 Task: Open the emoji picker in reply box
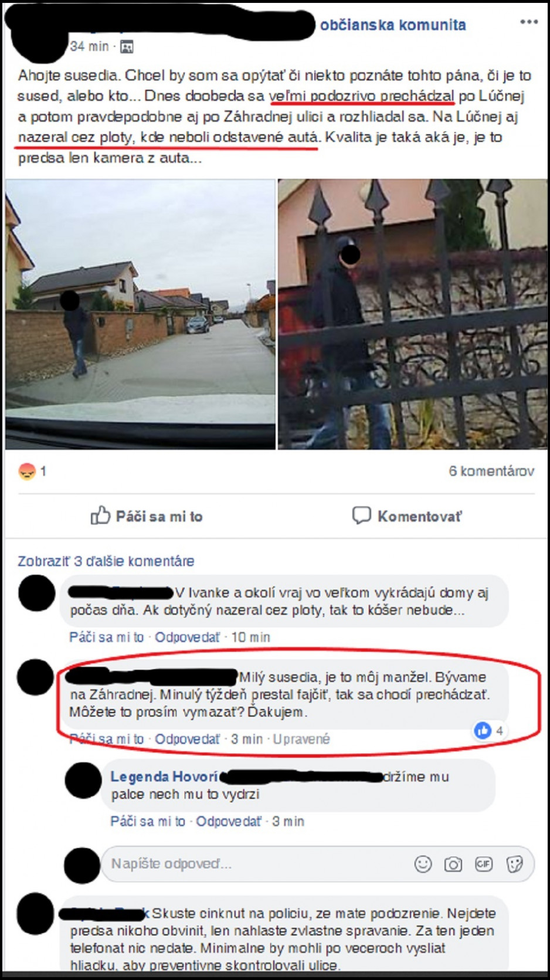(x=423, y=864)
